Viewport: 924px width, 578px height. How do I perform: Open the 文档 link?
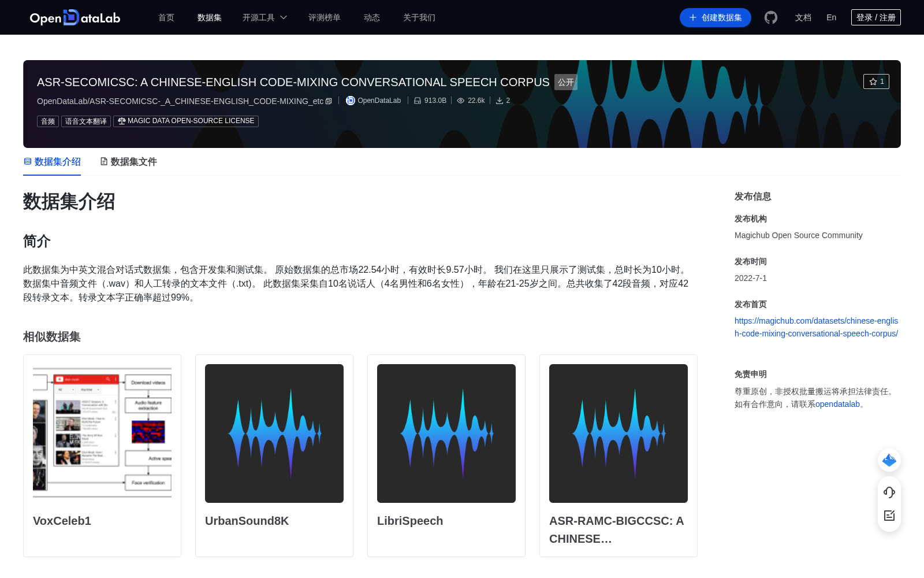[x=803, y=17]
